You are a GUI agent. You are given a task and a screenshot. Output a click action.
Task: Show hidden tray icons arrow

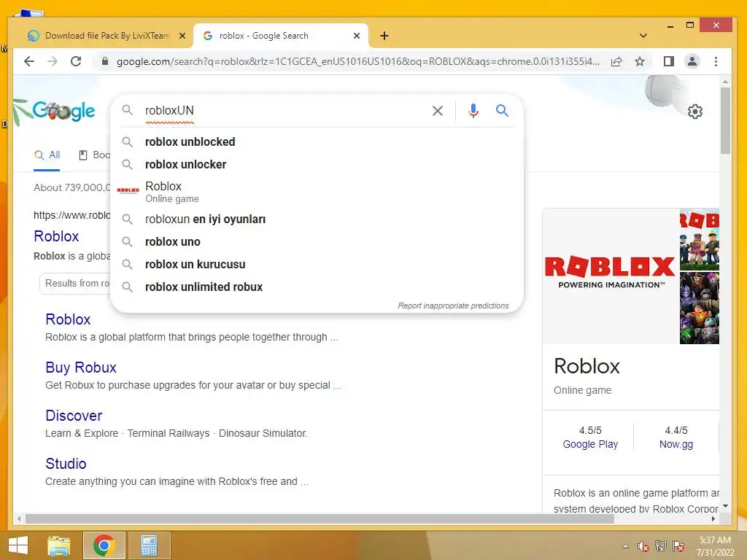pyautogui.click(x=625, y=546)
